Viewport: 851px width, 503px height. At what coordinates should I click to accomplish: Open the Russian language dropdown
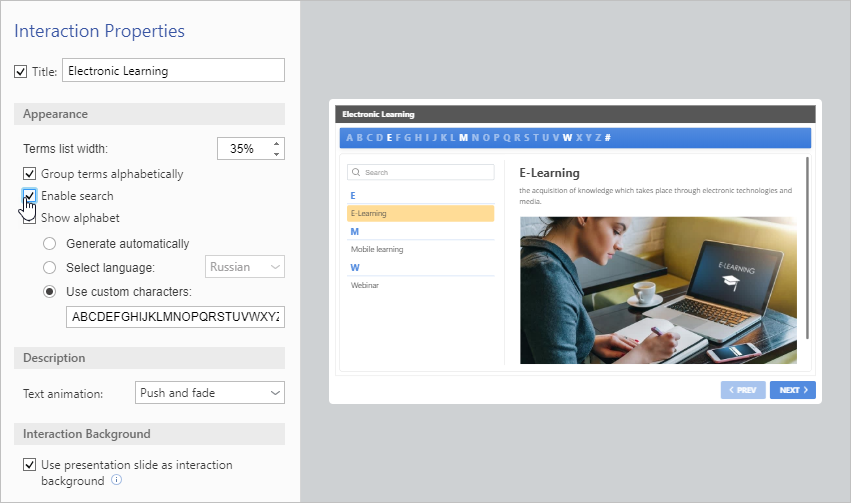245,267
